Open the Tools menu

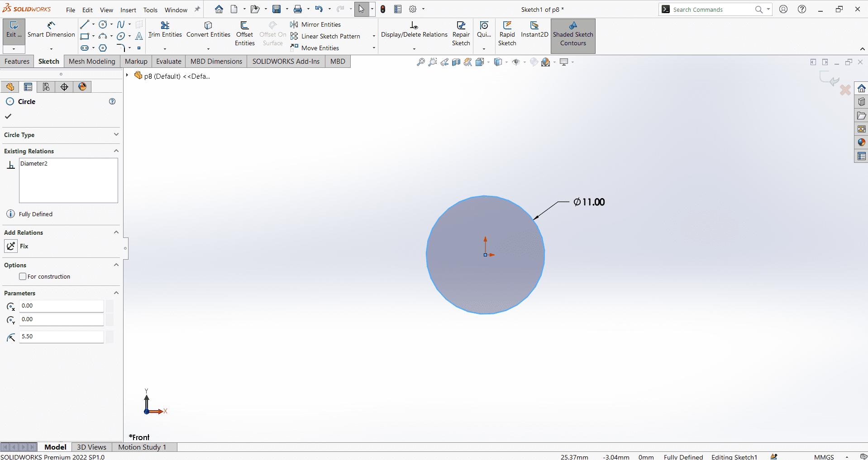click(150, 10)
